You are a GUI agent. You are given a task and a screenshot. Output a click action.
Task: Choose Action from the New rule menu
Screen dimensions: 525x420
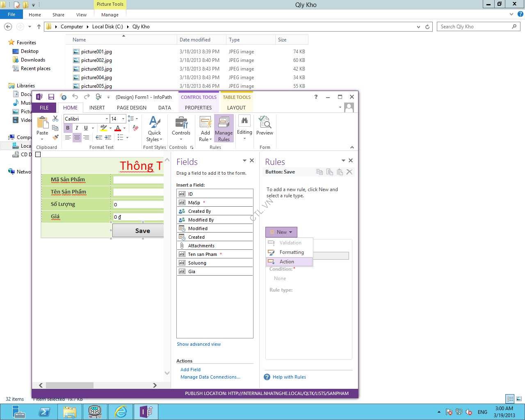click(x=287, y=262)
